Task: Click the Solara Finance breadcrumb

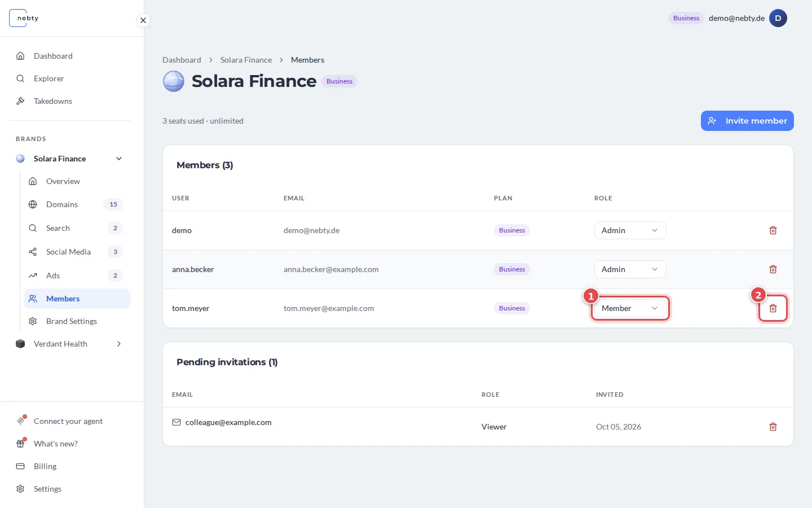Action: pyautogui.click(x=246, y=60)
